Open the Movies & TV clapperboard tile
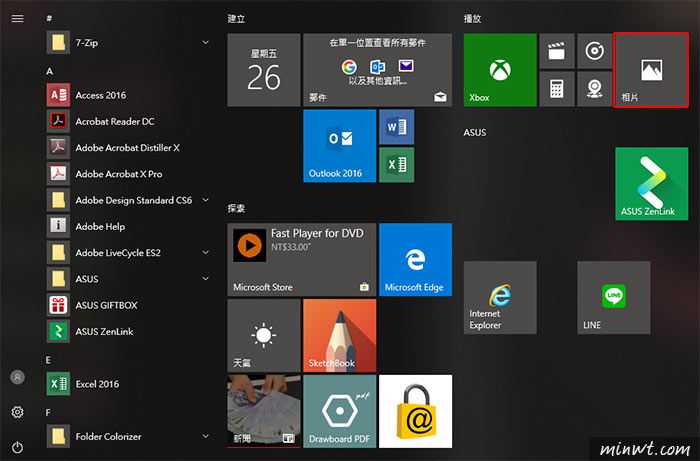This screenshot has width=700, height=461. point(557,51)
